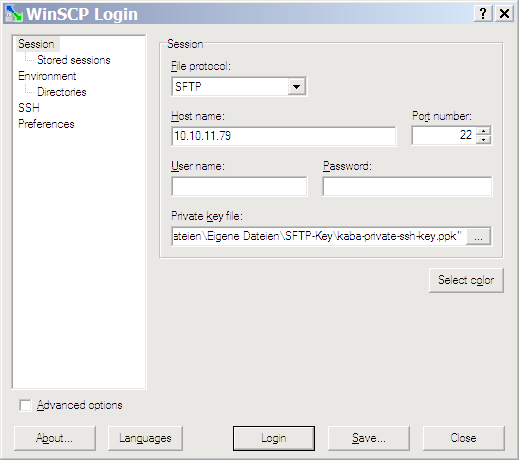Click the Select color button
The image size is (519, 460).
pyautogui.click(x=466, y=280)
